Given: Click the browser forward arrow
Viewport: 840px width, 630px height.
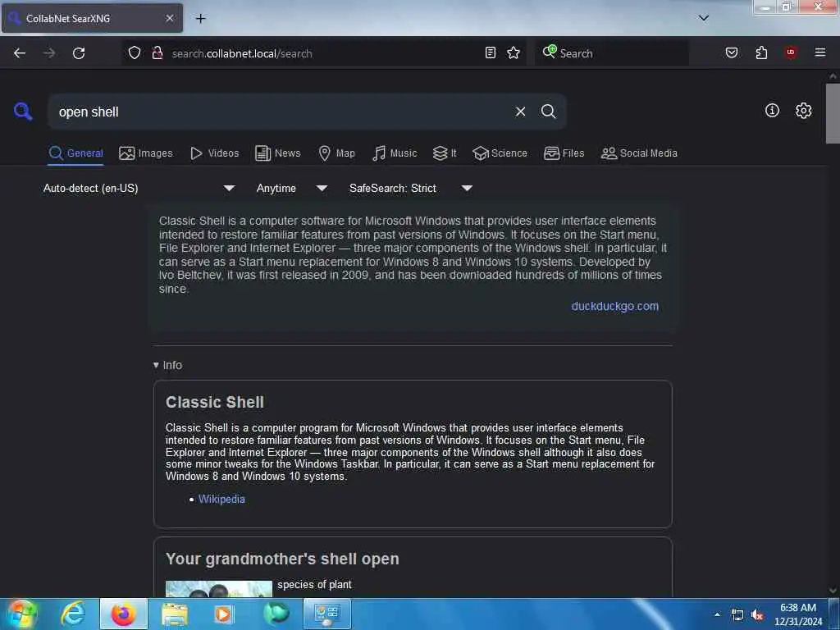Looking at the screenshot, I should point(49,53).
